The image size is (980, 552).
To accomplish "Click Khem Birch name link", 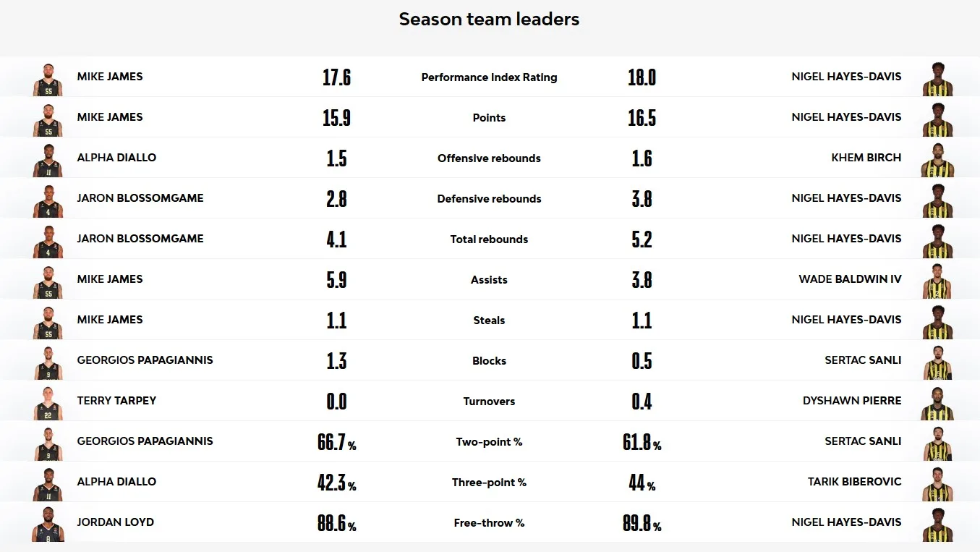I will (x=866, y=158).
